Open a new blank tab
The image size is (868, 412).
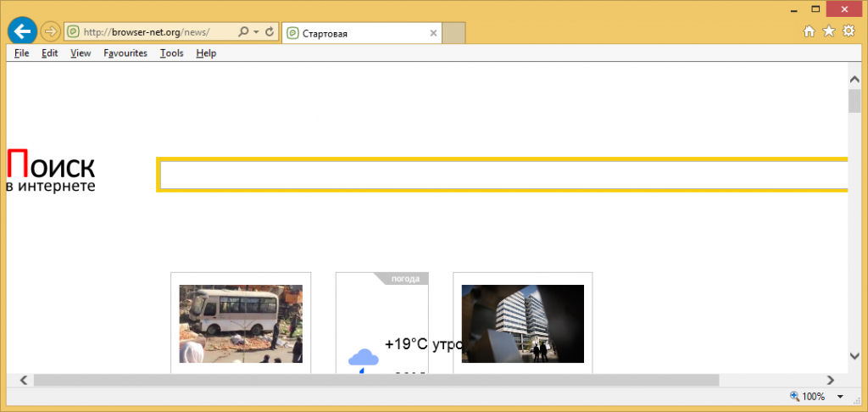tap(454, 33)
